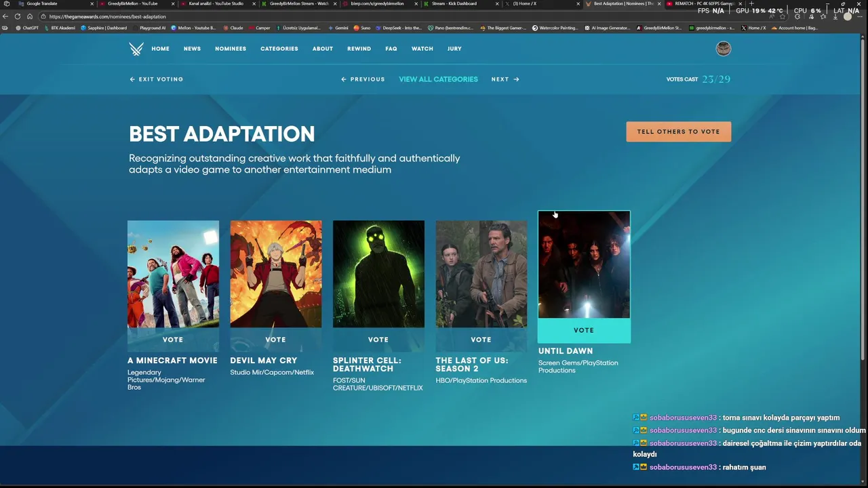
Task: Click A Minecraft Movie poster thumbnail
Action: tap(173, 274)
